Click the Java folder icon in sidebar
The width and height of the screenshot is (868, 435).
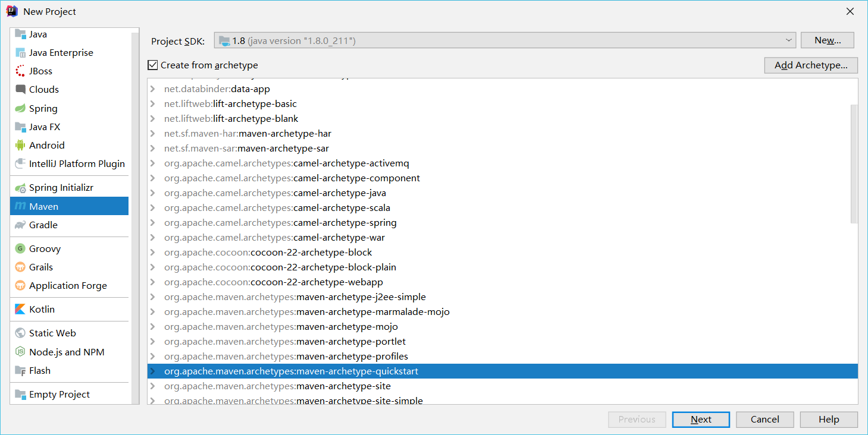click(x=20, y=34)
